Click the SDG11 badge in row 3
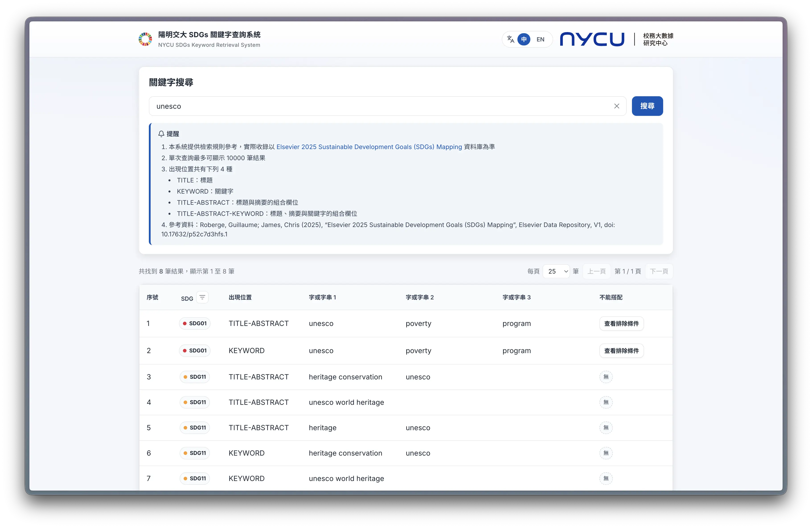Viewport: 812px width, 528px height. 195,377
